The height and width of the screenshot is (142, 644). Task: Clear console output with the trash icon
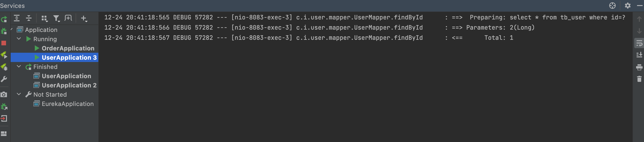pyautogui.click(x=639, y=79)
